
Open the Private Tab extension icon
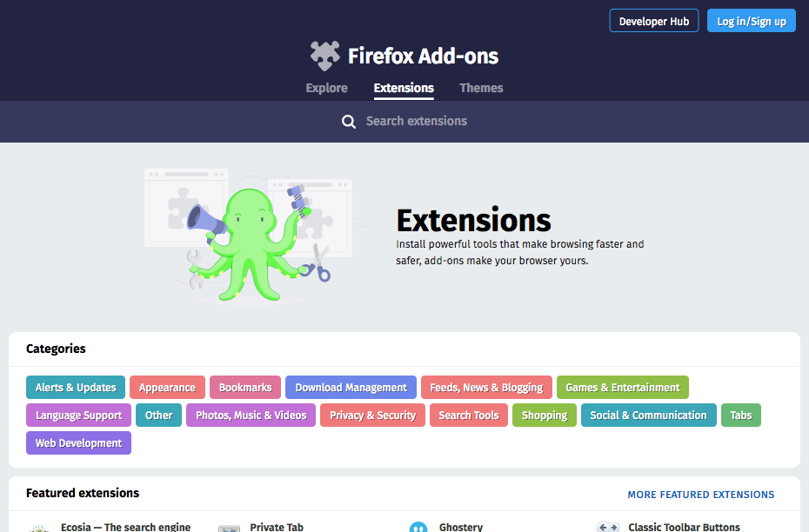click(229, 528)
